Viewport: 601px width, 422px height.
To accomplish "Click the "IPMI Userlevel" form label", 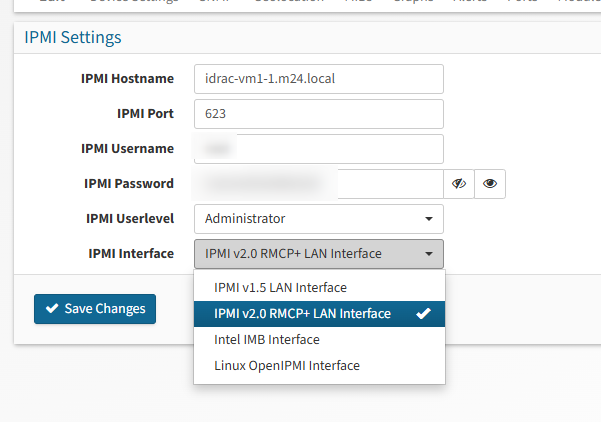I will point(128,219).
